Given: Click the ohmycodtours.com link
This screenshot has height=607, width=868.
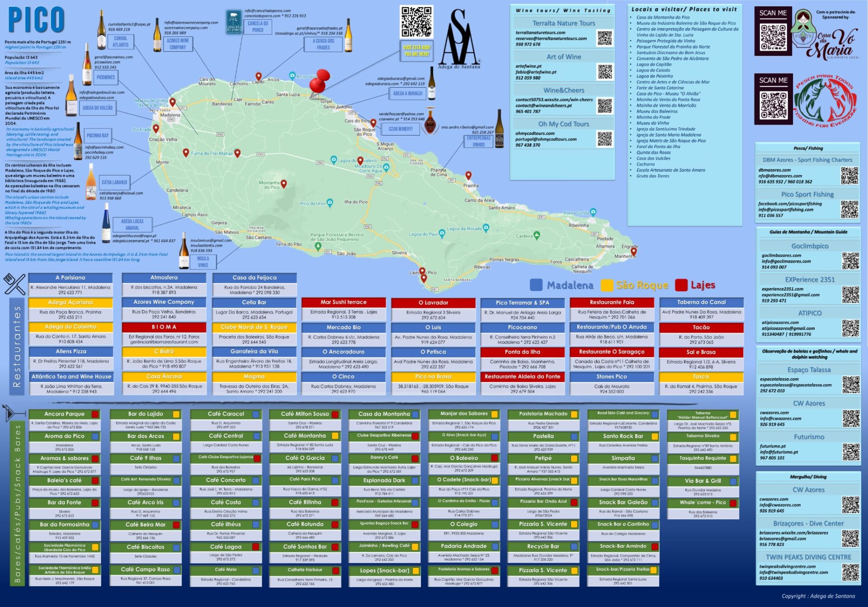Looking at the screenshot, I should pyautogui.click(x=536, y=133).
